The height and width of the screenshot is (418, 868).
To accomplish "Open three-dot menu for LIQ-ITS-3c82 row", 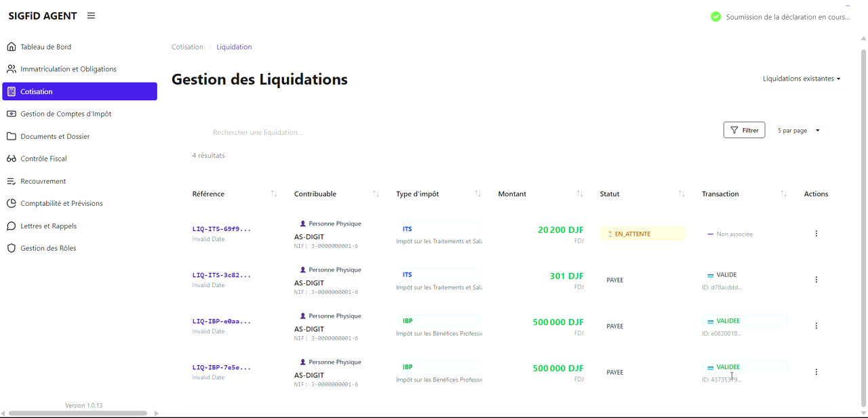I will tap(816, 280).
